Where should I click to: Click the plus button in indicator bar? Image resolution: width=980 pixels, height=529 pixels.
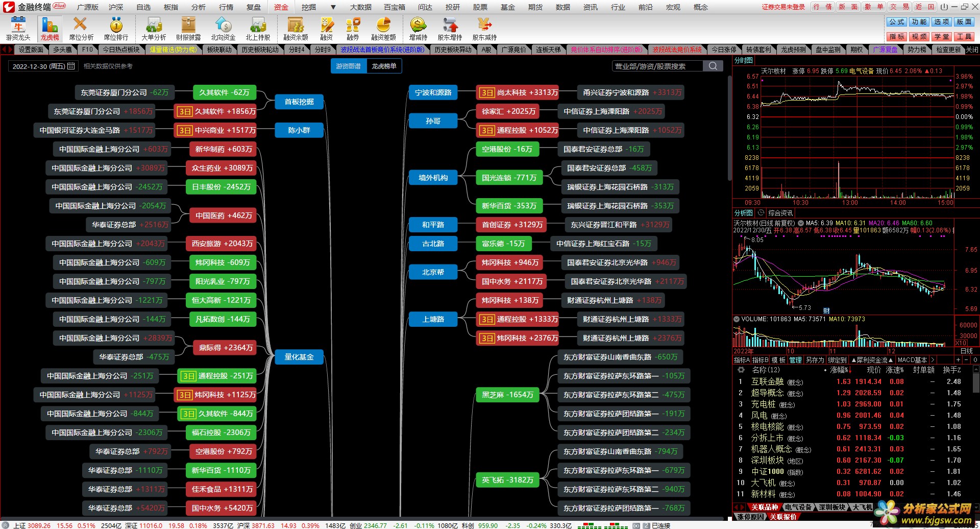[x=958, y=360]
